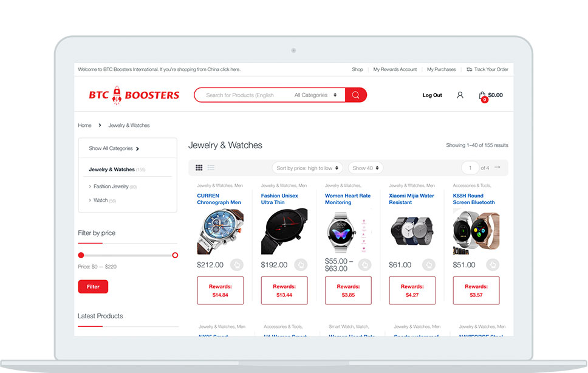Open the All Categories search dropdown
The height and width of the screenshot is (373, 588).
tap(315, 95)
